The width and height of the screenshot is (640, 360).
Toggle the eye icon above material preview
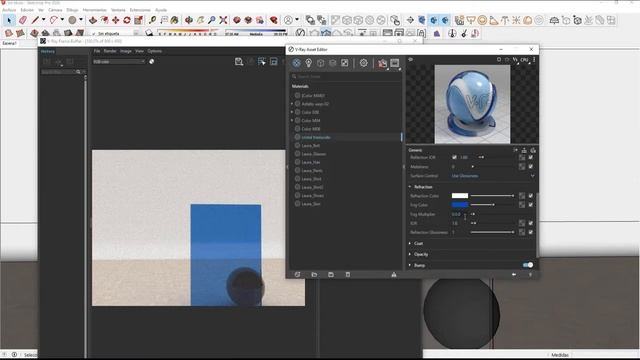coord(411,60)
